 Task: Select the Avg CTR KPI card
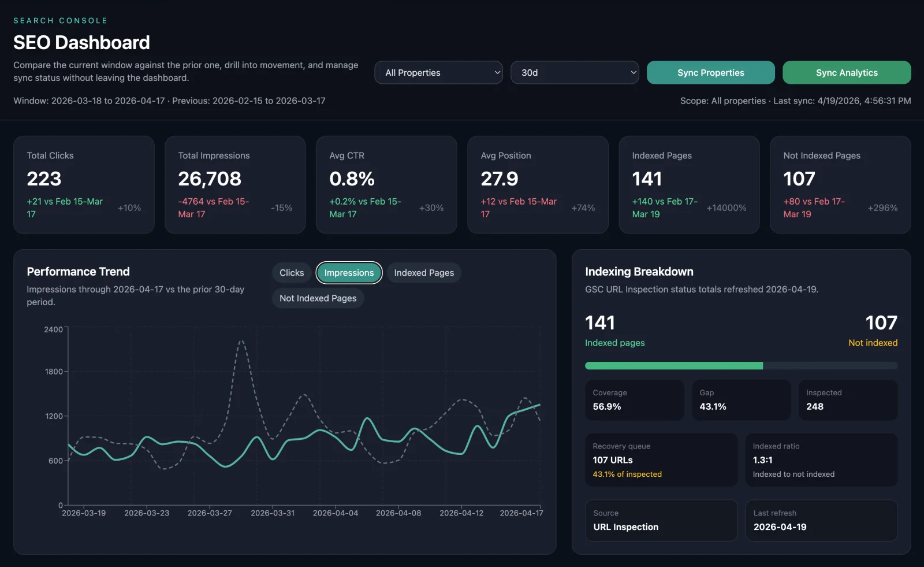tap(386, 184)
